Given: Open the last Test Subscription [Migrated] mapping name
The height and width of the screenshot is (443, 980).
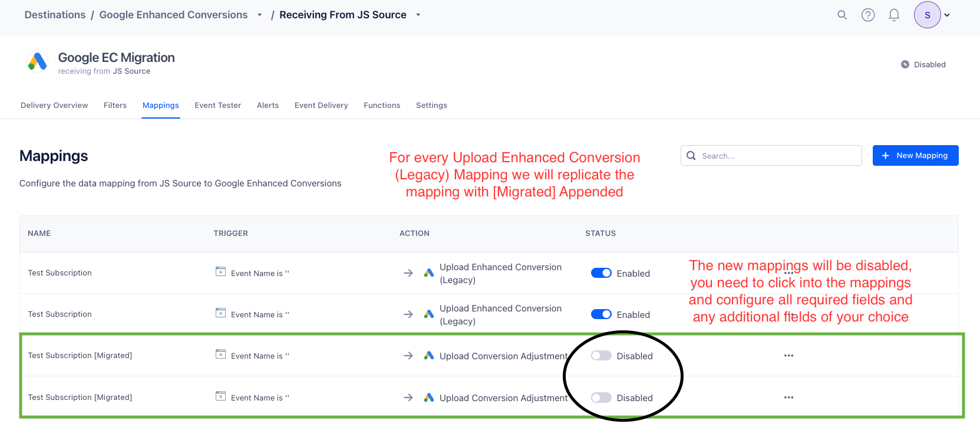Looking at the screenshot, I should 80,398.
